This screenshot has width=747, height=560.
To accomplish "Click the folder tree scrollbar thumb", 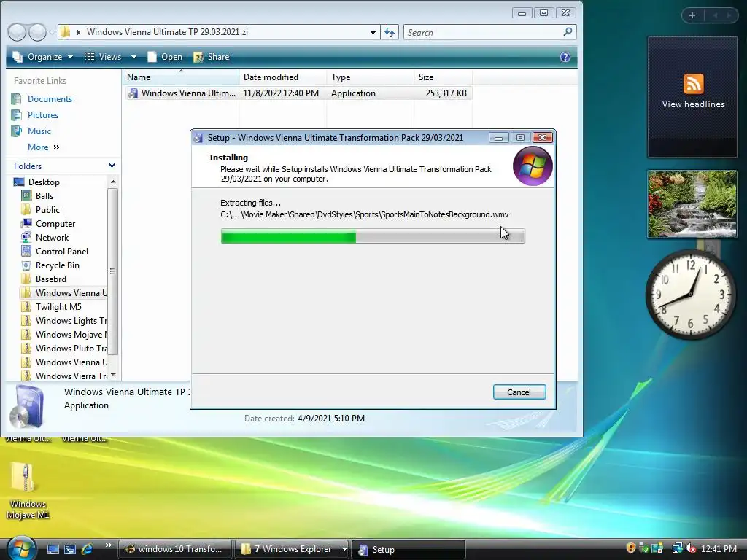I will point(113,271).
